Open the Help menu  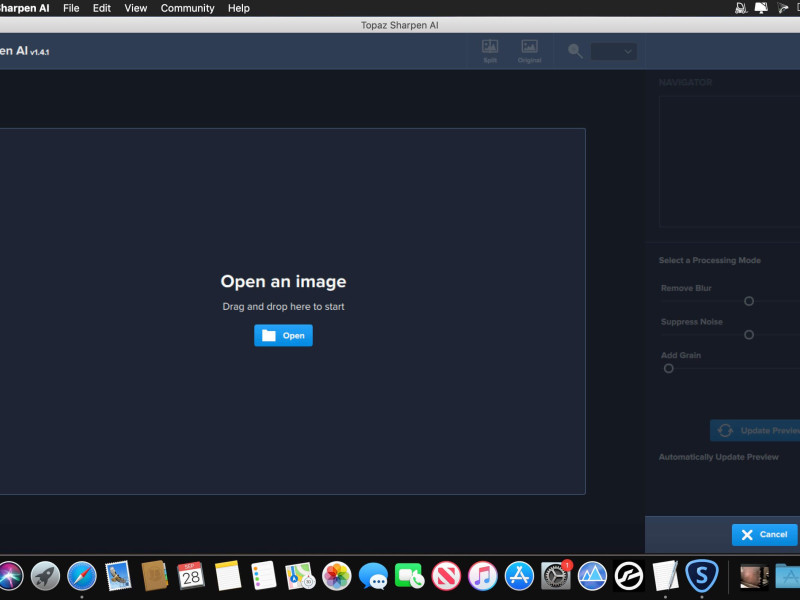tap(239, 8)
